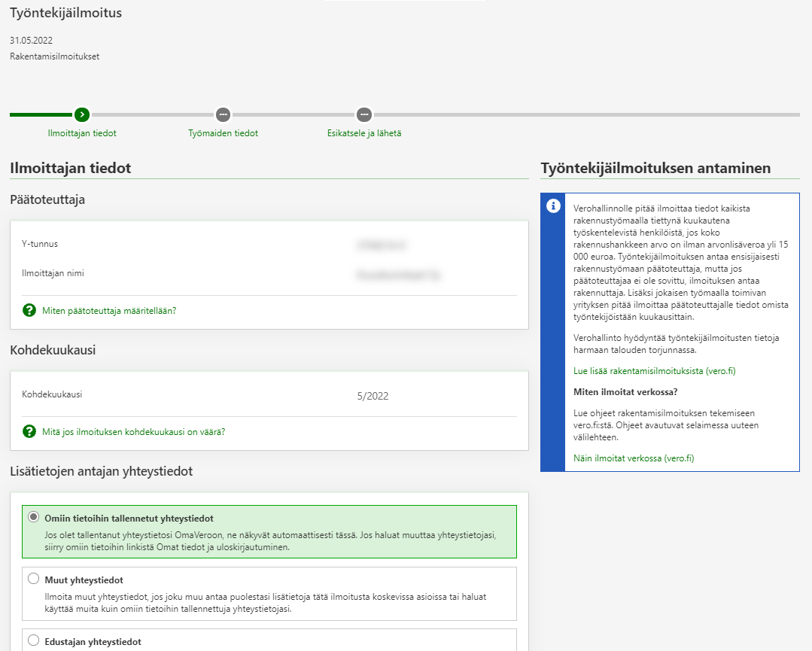Select the Muut yhteystiedot radio option
The width and height of the screenshot is (812, 651).
pos(33,580)
